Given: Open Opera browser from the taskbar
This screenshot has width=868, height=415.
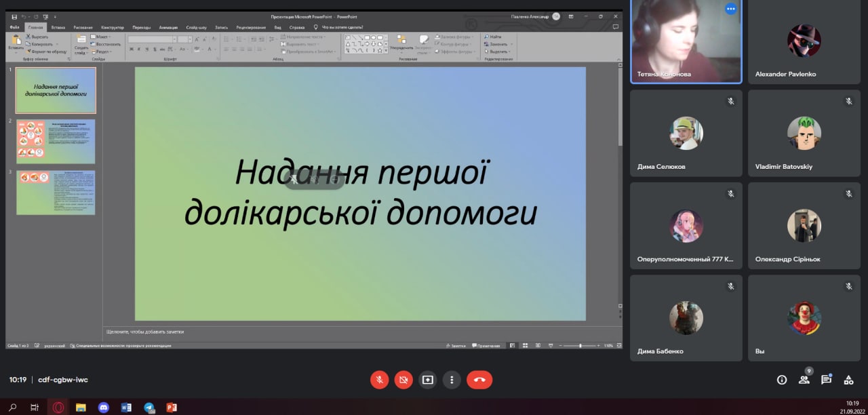Looking at the screenshot, I should tap(58, 407).
